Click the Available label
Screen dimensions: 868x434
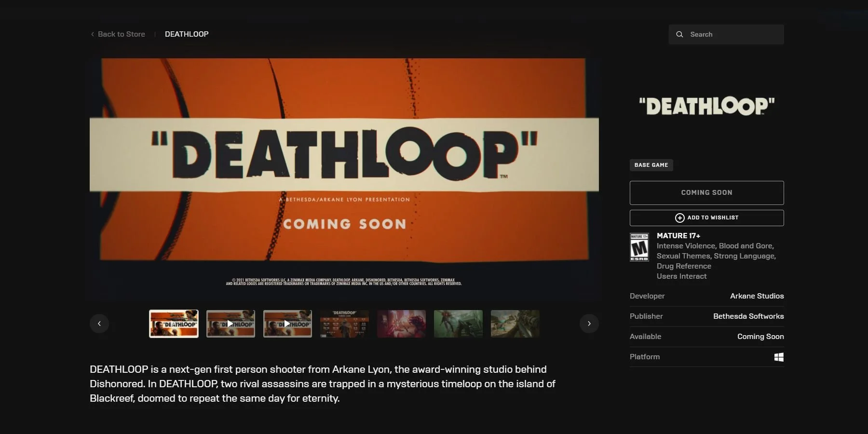(x=645, y=337)
